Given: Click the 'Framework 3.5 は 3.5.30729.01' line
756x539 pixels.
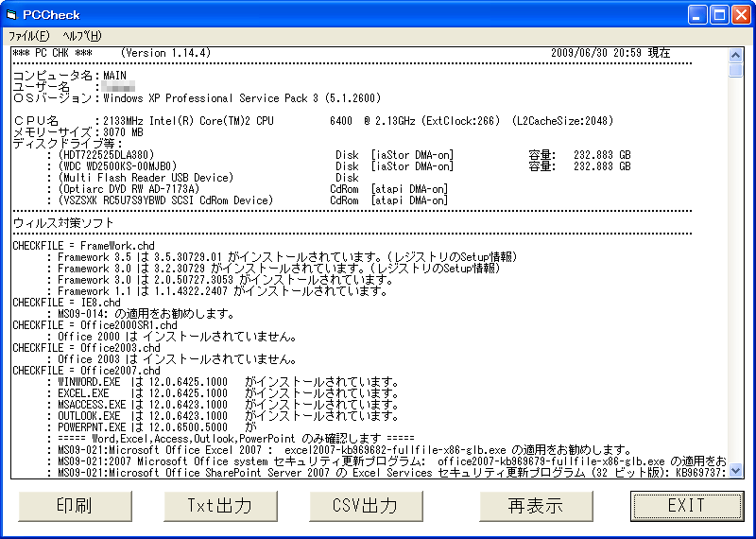Looking at the screenshot, I should 282,256.
